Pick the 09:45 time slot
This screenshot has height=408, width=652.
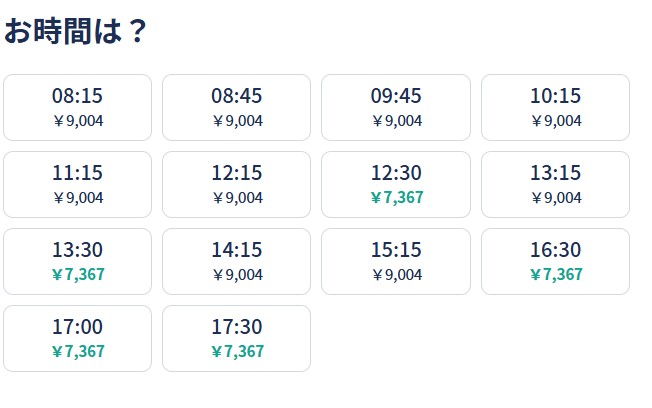click(396, 107)
